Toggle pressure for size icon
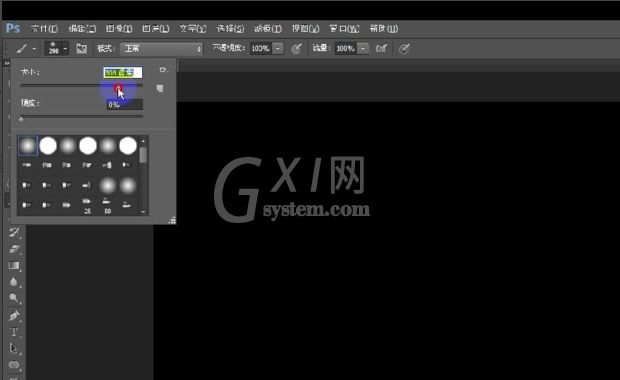This screenshot has width=620, height=380. click(404, 49)
